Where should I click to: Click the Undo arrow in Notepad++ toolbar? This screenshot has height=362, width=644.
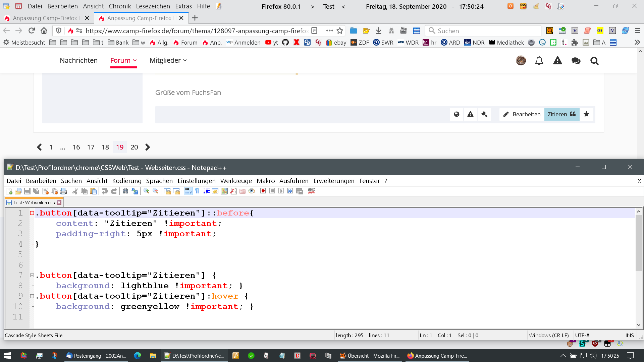coord(105,191)
